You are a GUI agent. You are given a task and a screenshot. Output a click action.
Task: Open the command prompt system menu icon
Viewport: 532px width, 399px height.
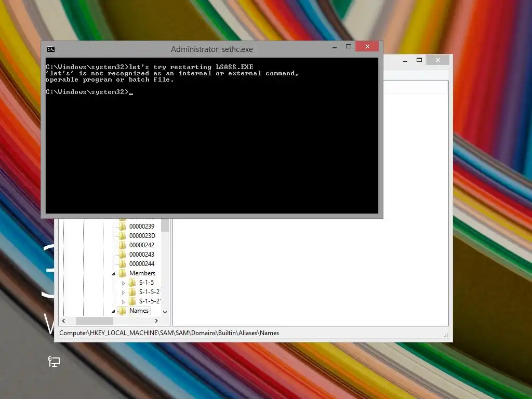click(51, 49)
